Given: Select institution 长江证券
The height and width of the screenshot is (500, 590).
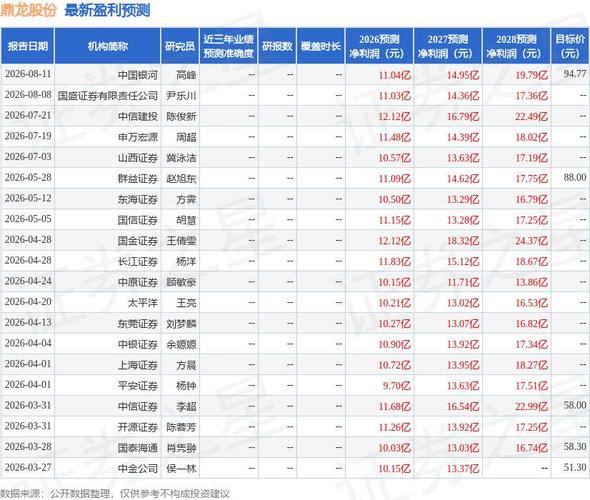Looking at the screenshot, I should pos(138,261).
